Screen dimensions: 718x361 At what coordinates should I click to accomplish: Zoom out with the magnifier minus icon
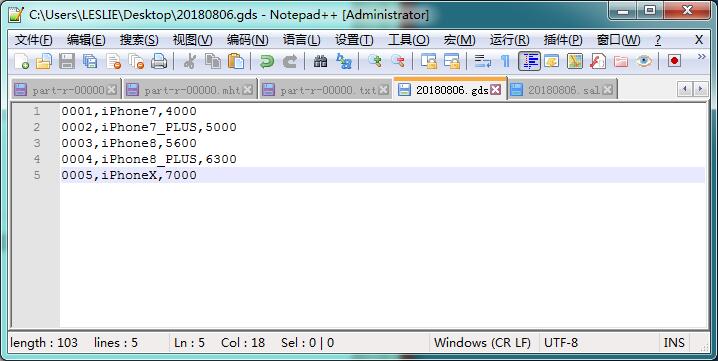pyautogui.click(x=397, y=61)
